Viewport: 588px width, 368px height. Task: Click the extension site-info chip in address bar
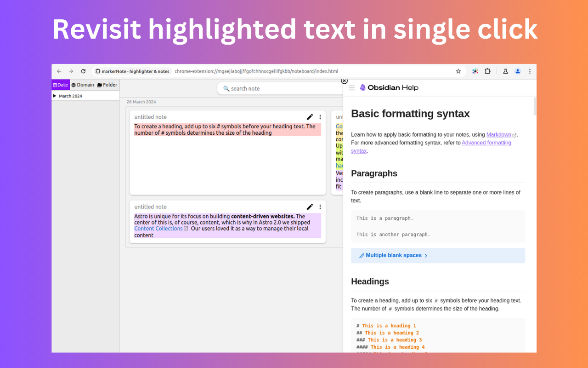pyautogui.click(x=132, y=71)
